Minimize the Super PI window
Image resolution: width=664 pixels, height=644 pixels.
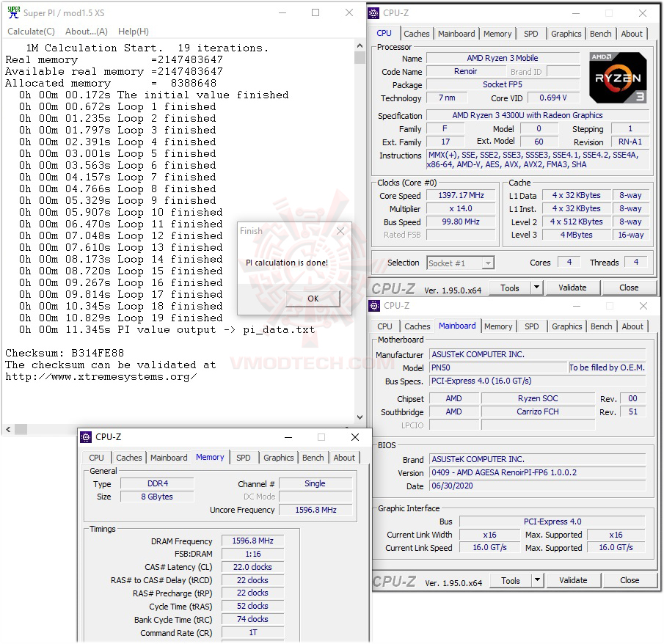click(282, 12)
